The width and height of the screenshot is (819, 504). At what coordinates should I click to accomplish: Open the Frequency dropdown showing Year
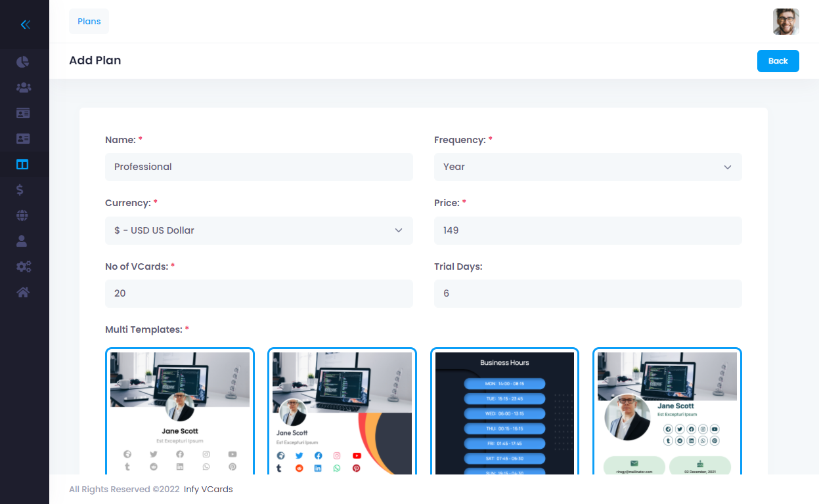click(587, 167)
